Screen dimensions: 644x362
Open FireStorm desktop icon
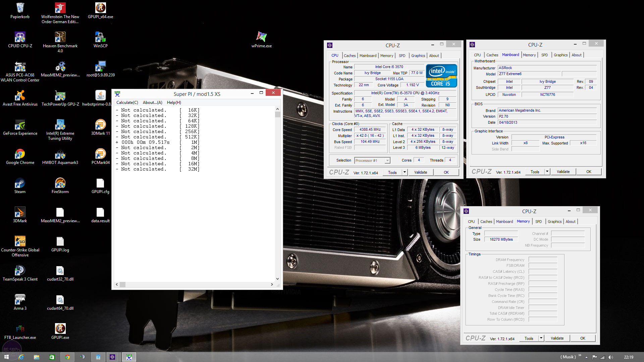click(60, 186)
